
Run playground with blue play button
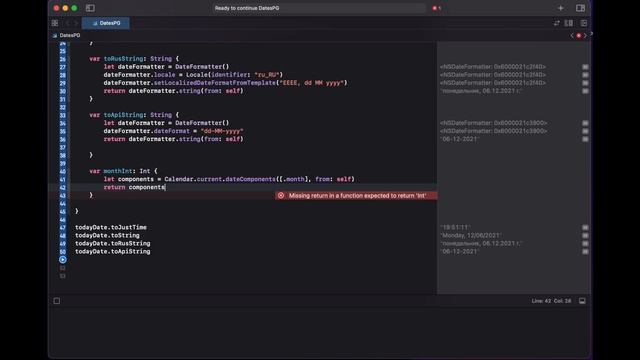coord(62,260)
